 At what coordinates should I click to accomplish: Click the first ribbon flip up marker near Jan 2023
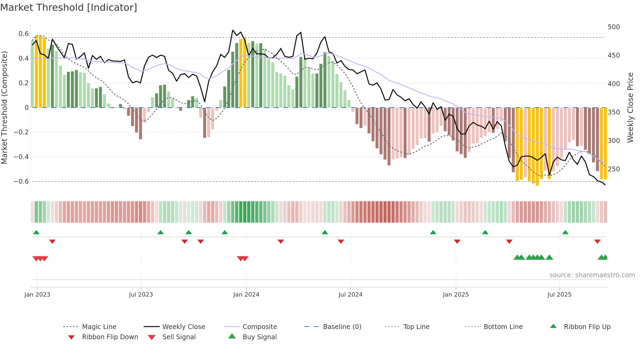pyautogui.click(x=36, y=232)
